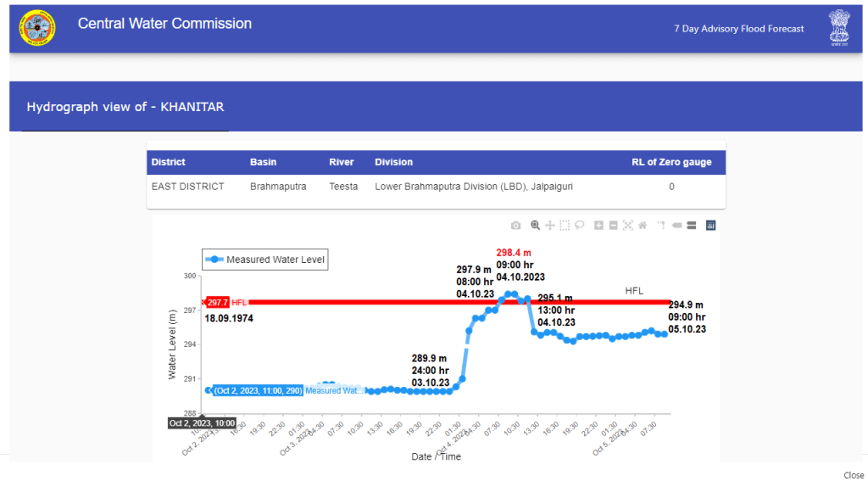Click the camera download plot icon
Viewport: 868px width, 481px height.
[x=515, y=226]
